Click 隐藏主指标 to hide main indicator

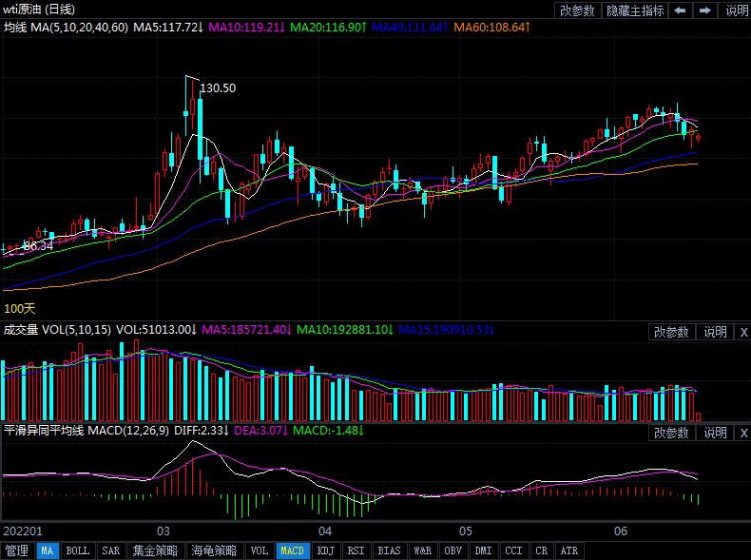[x=635, y=10]
